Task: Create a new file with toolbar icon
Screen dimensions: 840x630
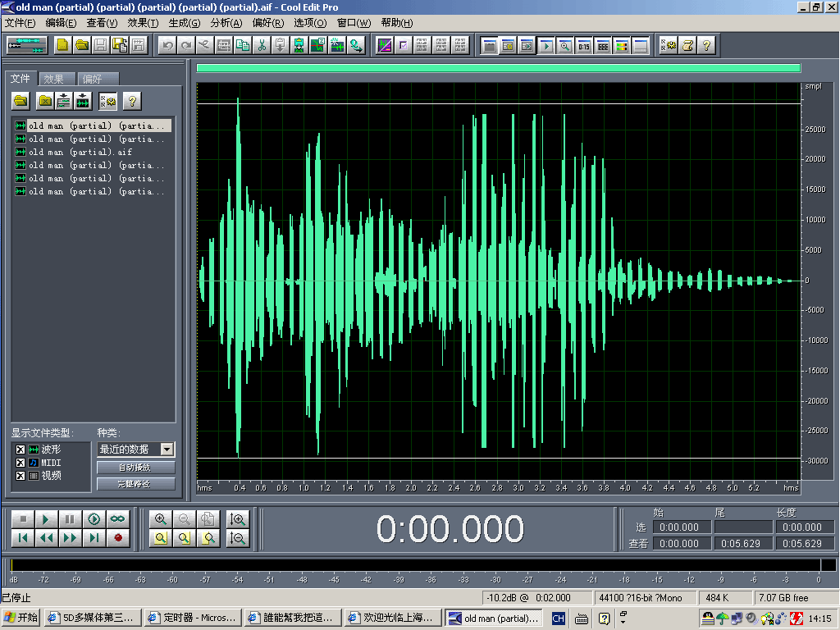Action: pyautogui.click(x=62, y=46)
